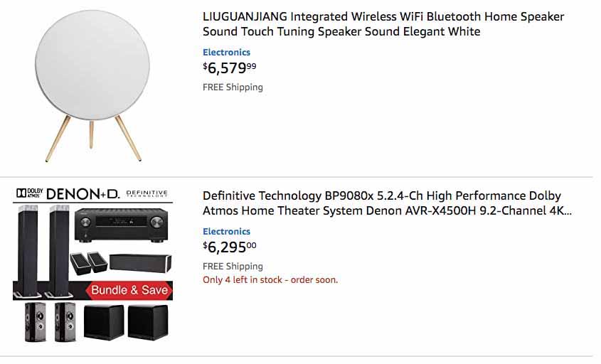Click FREE Shipping under the $6,295.00 price
601x364 pixels.
pos(233,266)
